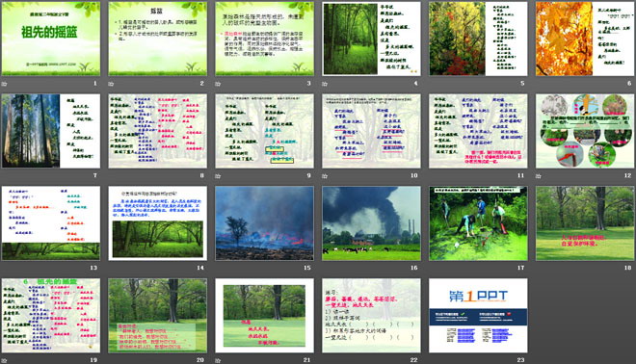Select slide 6 with orange autumn leaves
The image size is (636, 364).
[585, 39]
